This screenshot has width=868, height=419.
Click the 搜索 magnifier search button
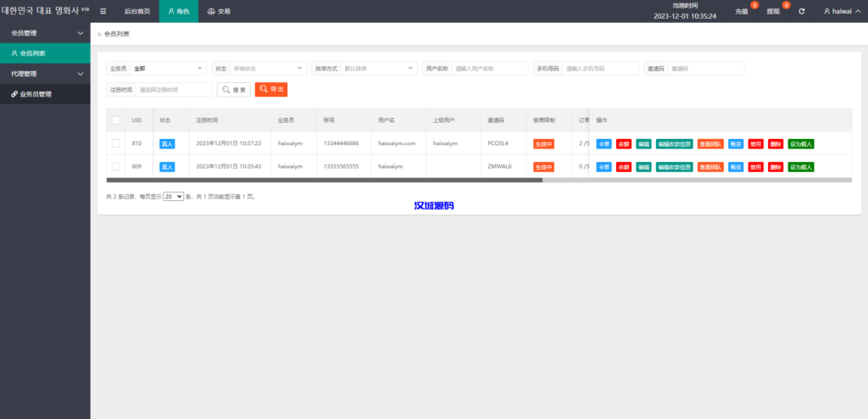tap(234, 89)
